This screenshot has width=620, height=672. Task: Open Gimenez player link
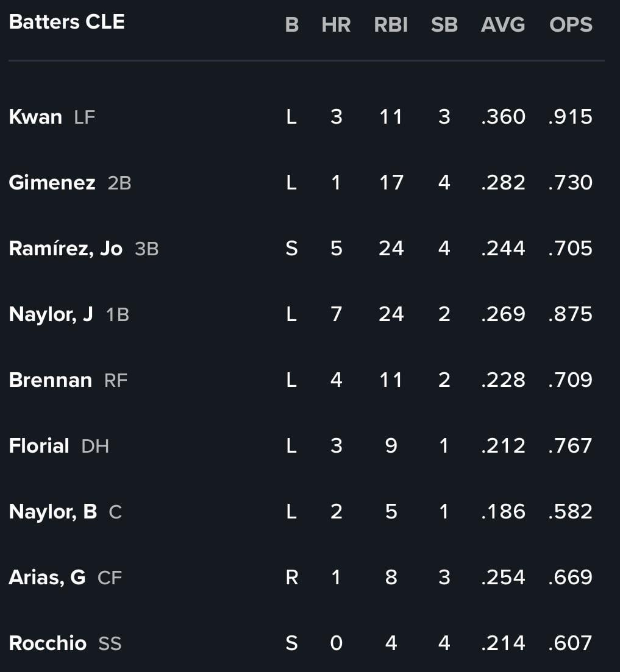pos(52,183)
